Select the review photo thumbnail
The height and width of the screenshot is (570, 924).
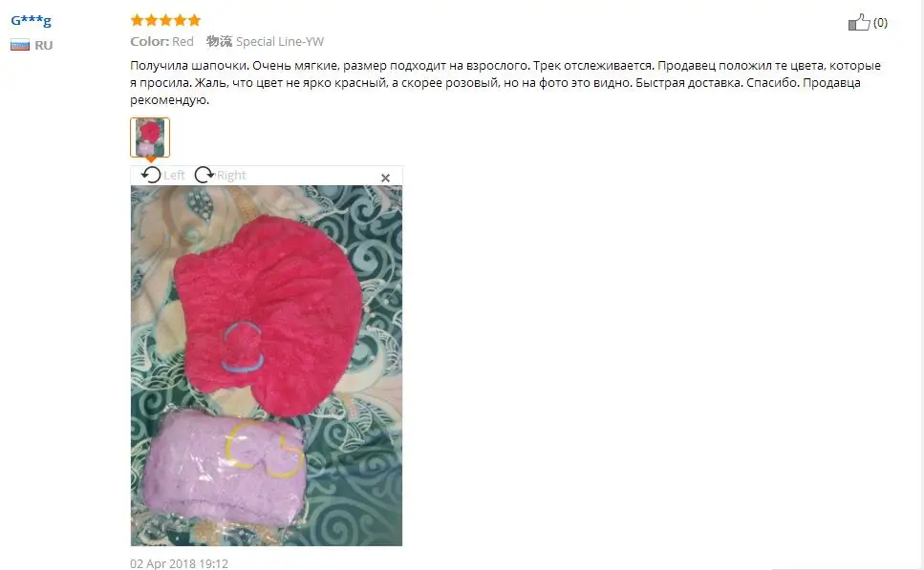[x=150, y=137]
